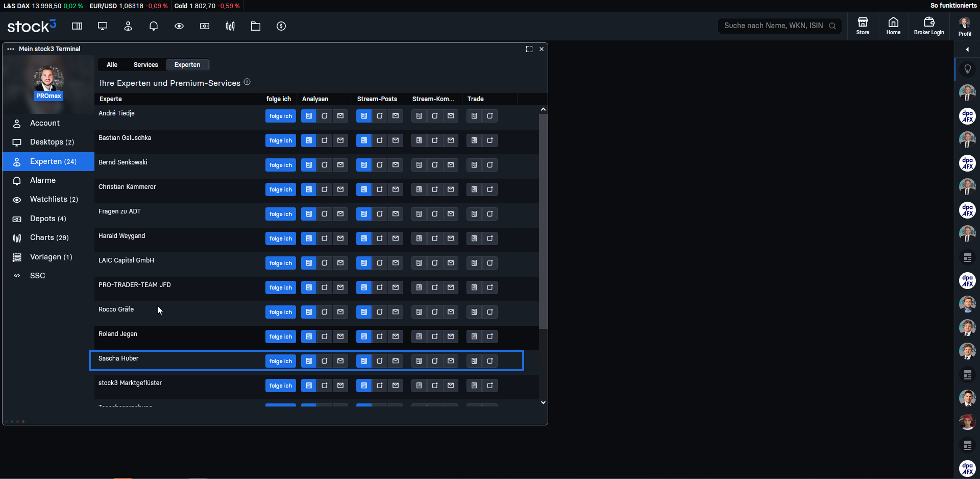Image resolution: width=980 pixels, height=479 pixels.
Task: Toggle Analysen stream feed for André Tiedje
Action: click(308, 116)
